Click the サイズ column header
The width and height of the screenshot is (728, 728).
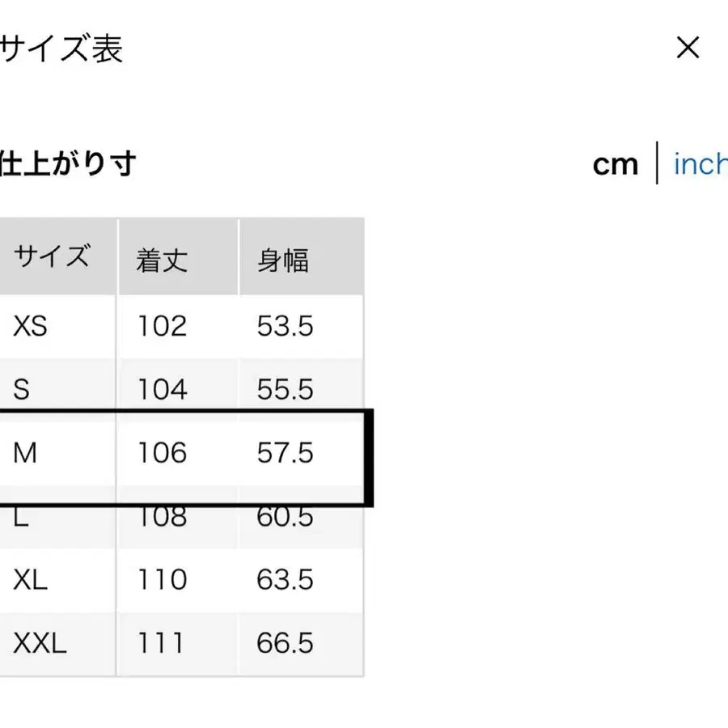51,256
